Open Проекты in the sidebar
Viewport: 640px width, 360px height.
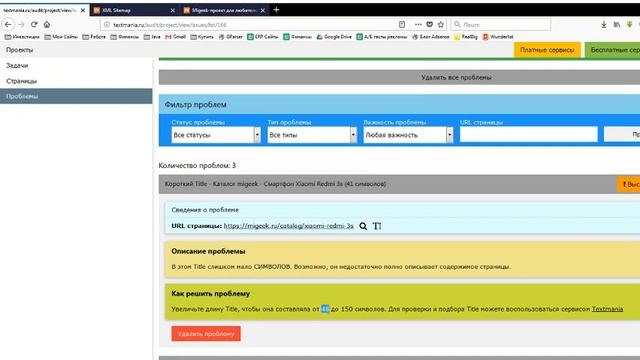(20, 50)
